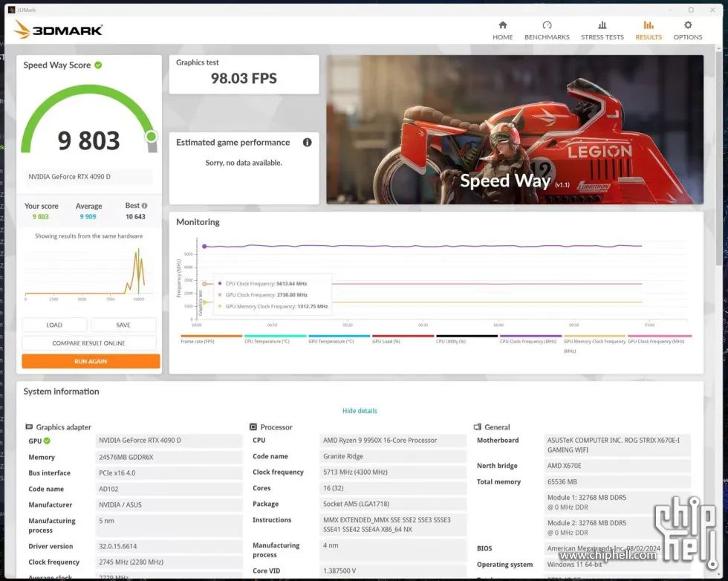Click the PCIe x16 4.0 bus interface value

click(169, 473)
